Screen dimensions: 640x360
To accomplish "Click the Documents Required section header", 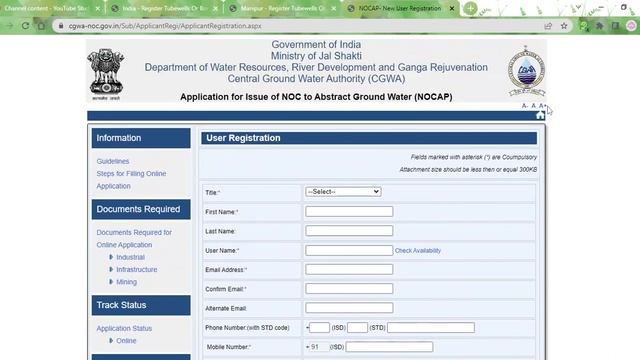I will point(141,209).
